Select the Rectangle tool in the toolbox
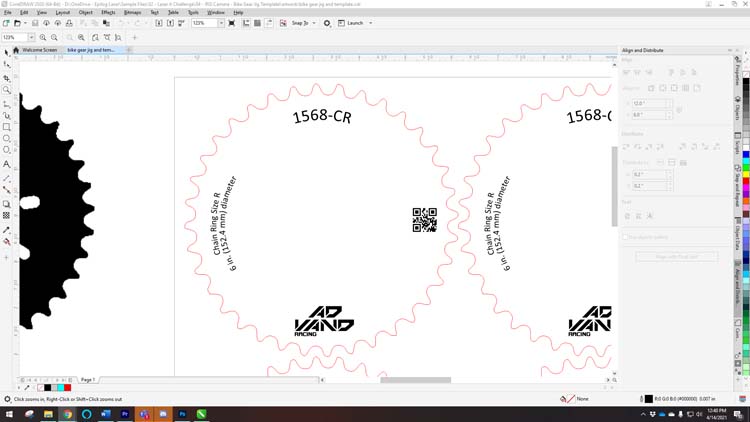The height and width of the screenshot is (422, 750). (x=6, y=127)
